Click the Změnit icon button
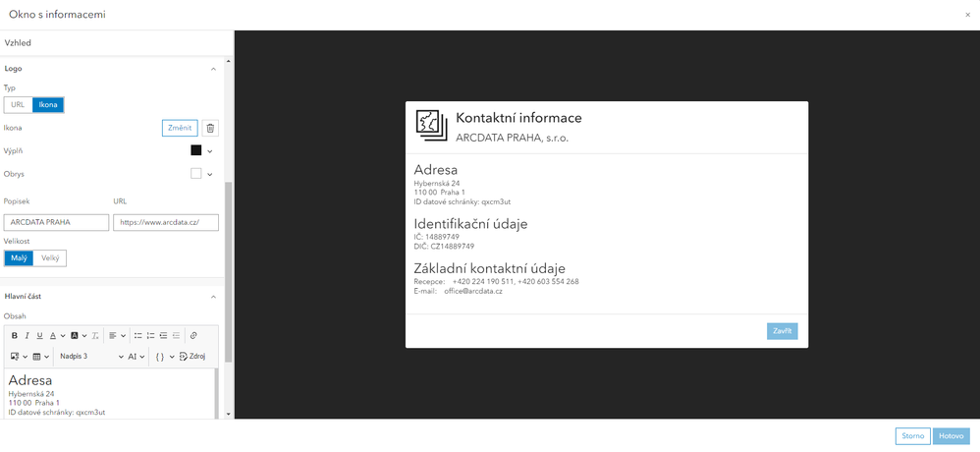Screen dimensions: 980x452 180,128
